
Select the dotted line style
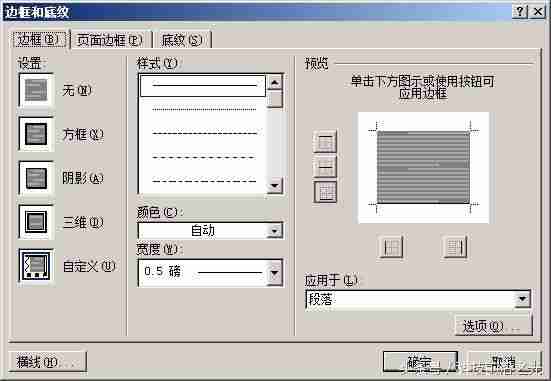point(203,109)
